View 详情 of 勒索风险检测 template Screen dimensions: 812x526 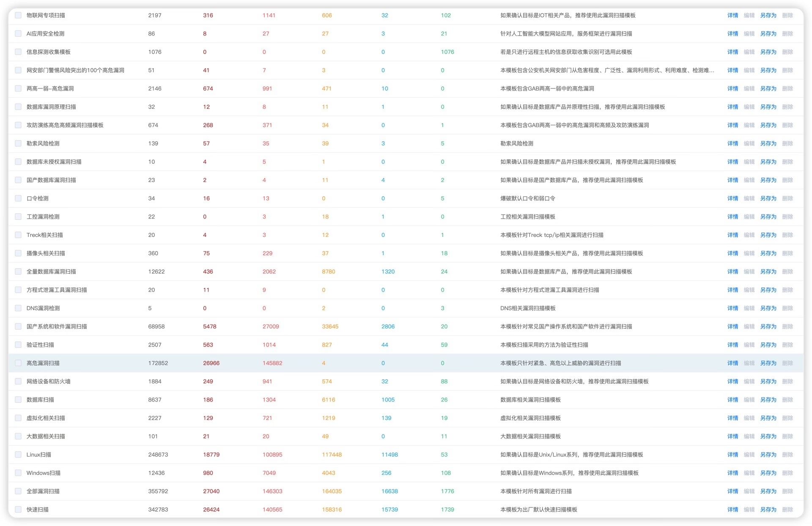tap(732, 143)
